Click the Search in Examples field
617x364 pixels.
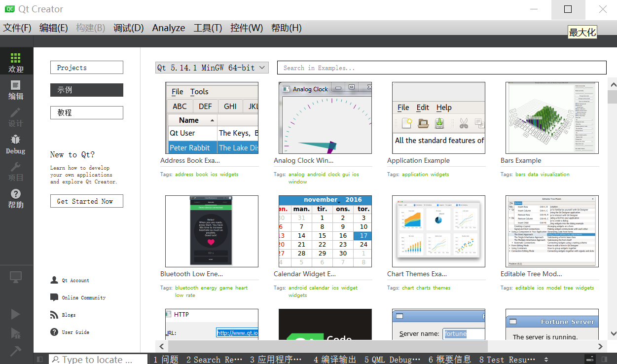pos(442,68)
